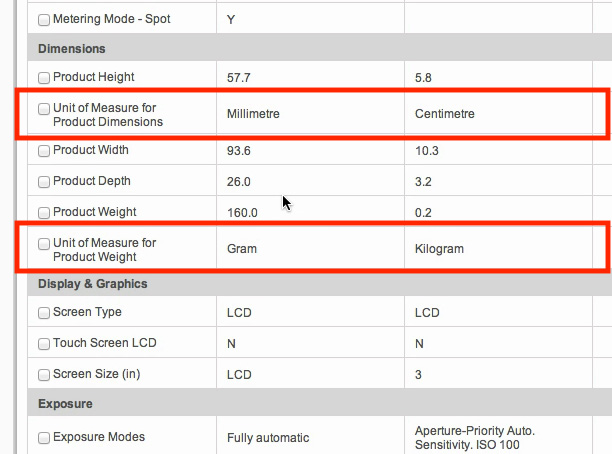Check the Screen Size (in) checkbox
The image size is (612, 454).
coord(44,375)
